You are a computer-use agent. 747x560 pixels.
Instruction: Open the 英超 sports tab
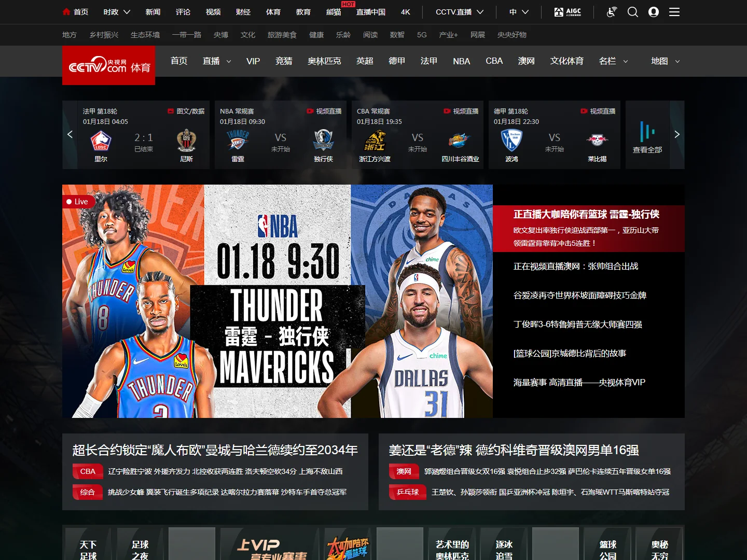tap(365, 61)
